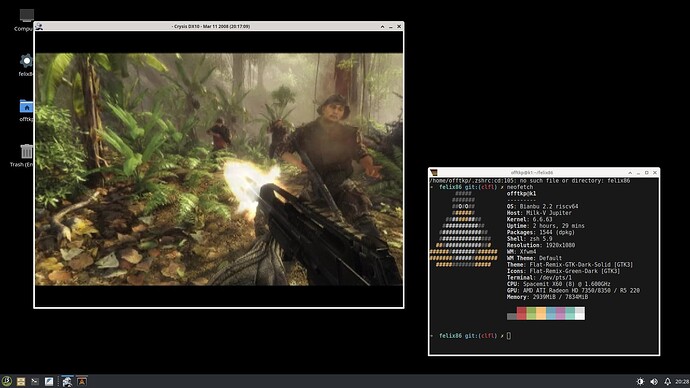Click the 'WM Theme: Default' line

click(x=534, y=258)
